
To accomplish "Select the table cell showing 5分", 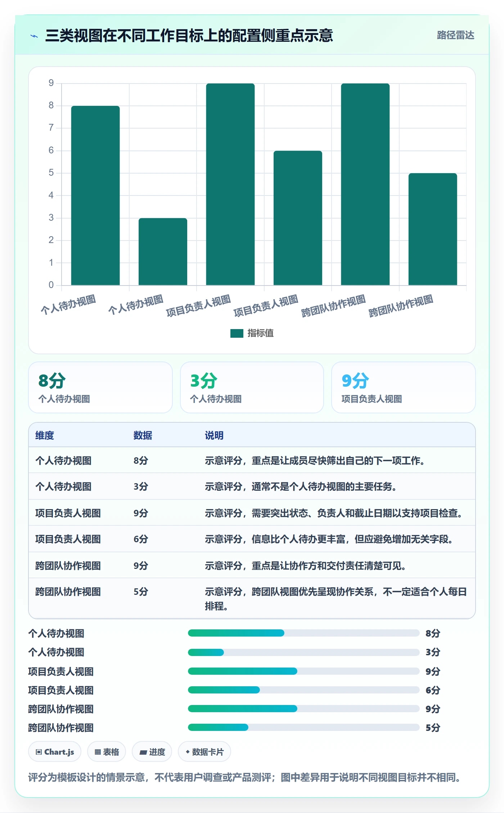I will tap(141, 592).
